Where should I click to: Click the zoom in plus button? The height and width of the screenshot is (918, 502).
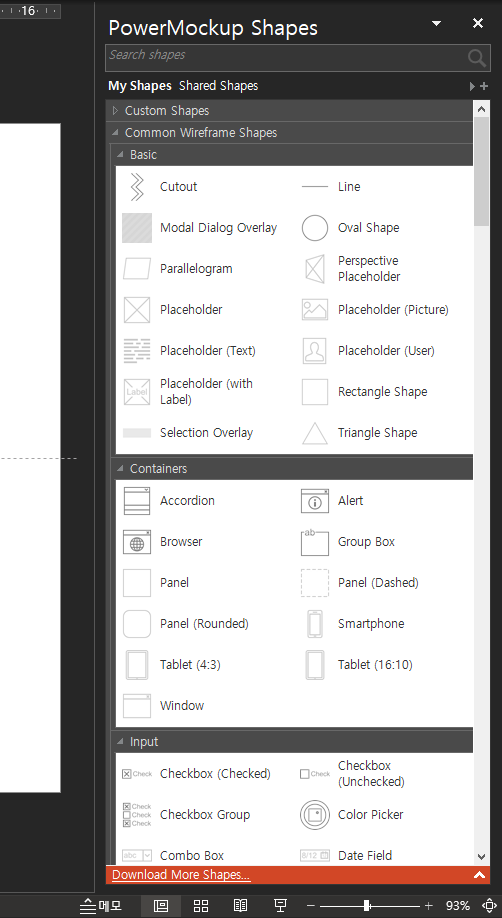(x=429, y=906)
